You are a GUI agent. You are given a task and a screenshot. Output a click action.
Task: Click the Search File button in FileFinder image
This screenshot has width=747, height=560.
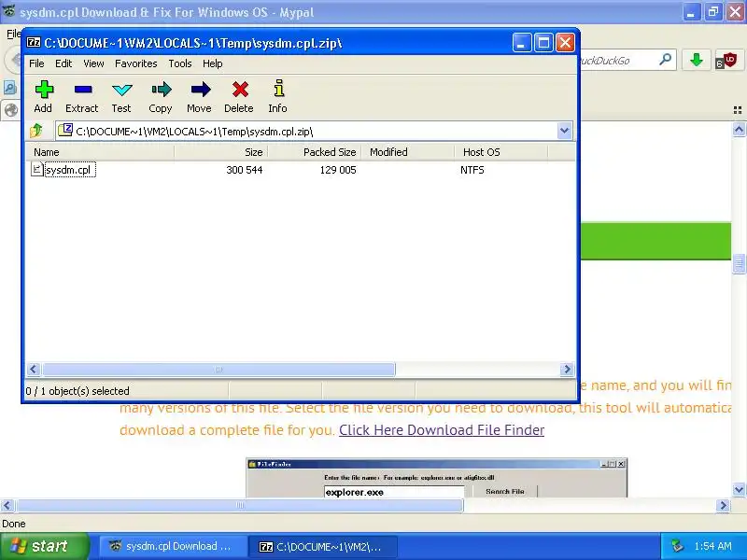[x=505, y=492]
